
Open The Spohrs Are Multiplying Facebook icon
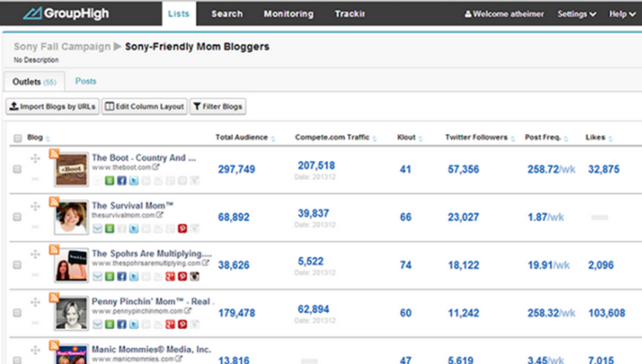tap(122, 276)
